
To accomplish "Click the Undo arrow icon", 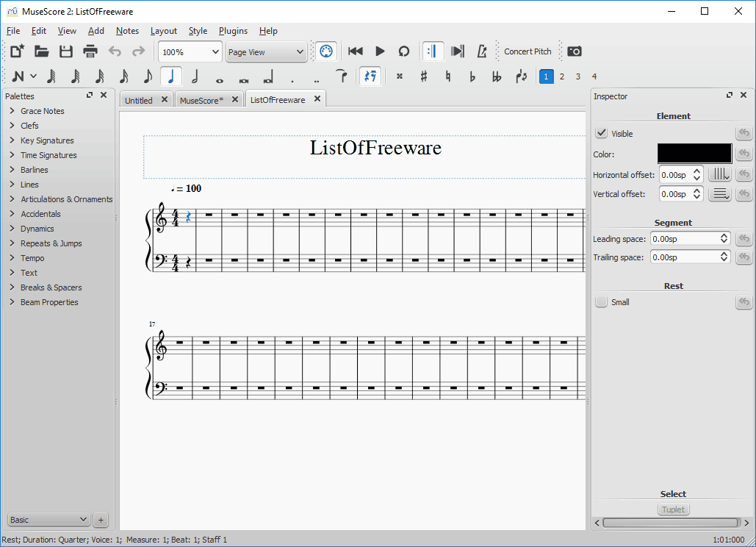I will pos(115,51).
